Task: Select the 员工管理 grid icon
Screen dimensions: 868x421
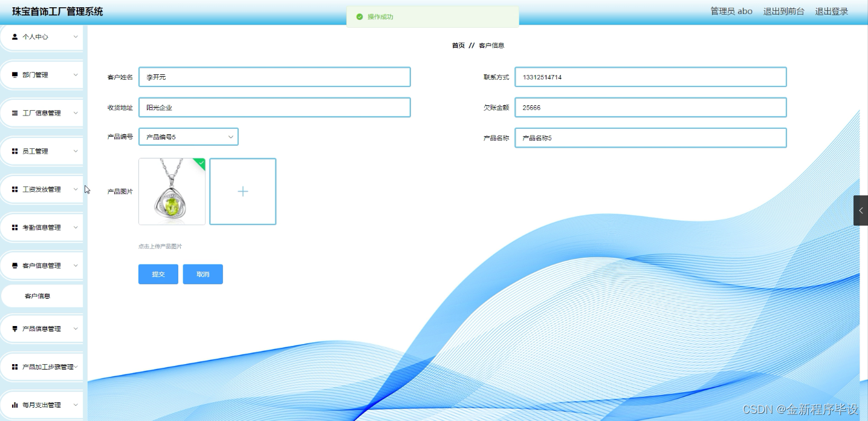Action: point(13,151)
